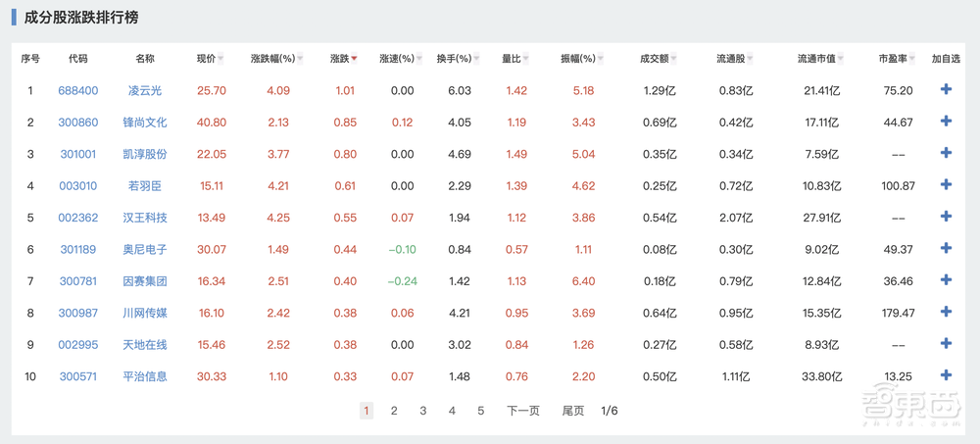Open stock code 301189
This screenshot has height=444, width=980.
point(78,249)
